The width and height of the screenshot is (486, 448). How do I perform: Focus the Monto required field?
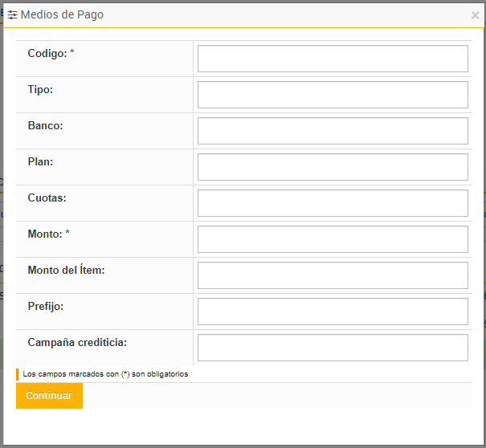pos(333,239)
